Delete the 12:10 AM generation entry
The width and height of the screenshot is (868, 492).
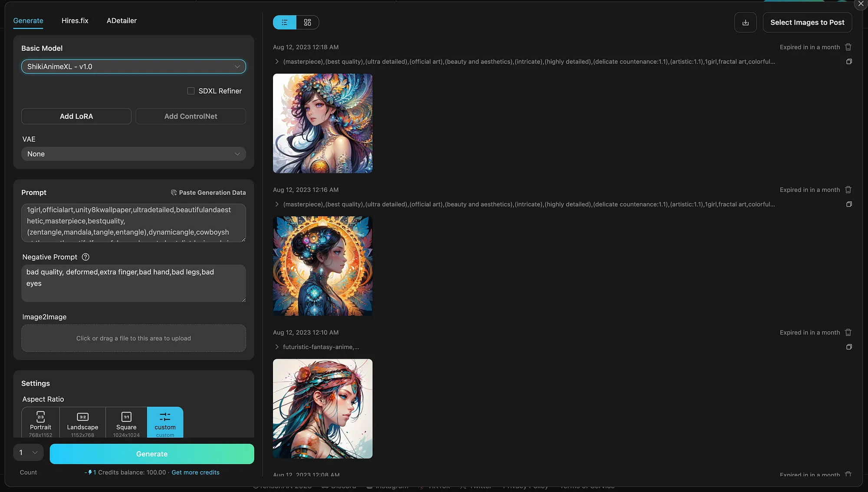coord(848,333)
